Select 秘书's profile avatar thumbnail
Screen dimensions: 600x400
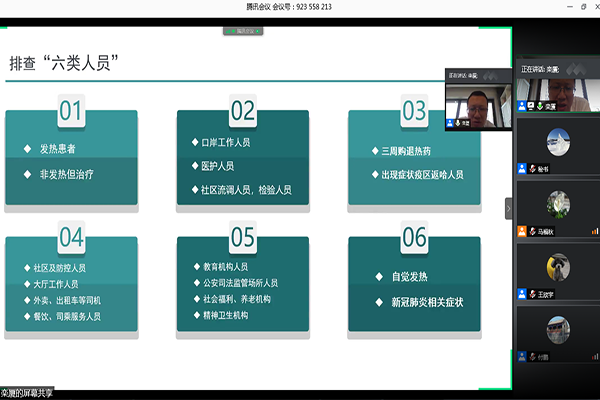click(x=558, y=144)
